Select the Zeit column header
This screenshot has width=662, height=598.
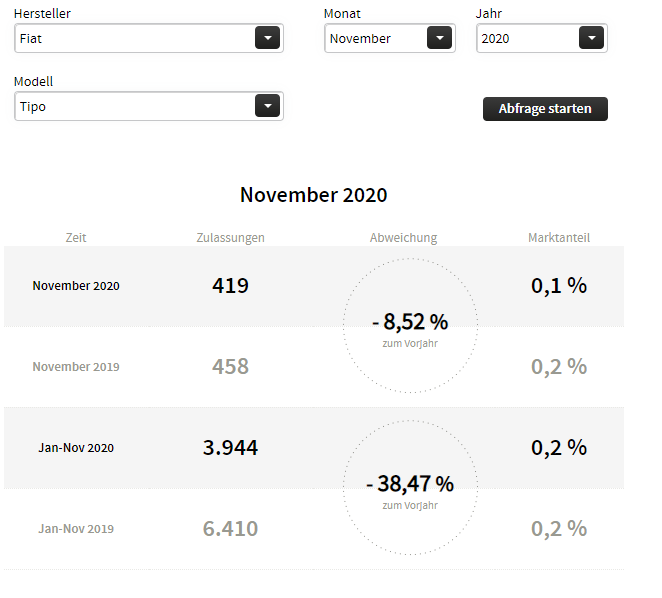coord(76,238)
